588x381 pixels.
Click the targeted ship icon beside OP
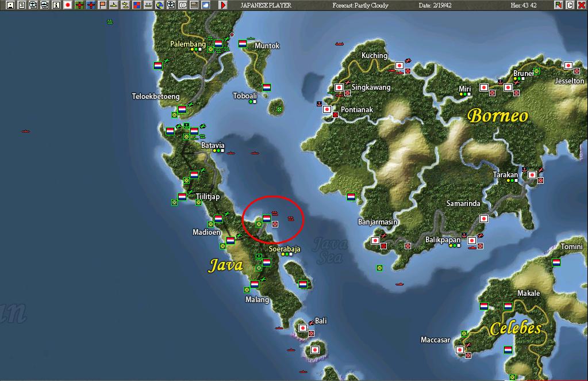[x=171, y=5]
